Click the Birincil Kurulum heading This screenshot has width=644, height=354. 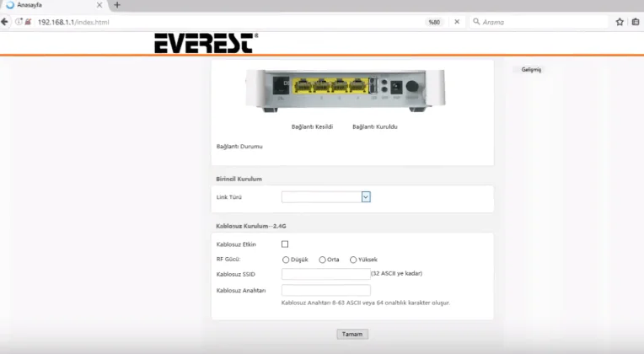coord(239,179)
